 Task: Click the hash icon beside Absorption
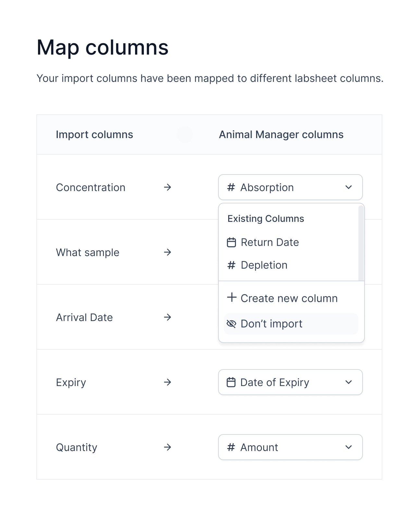point(231,187)
